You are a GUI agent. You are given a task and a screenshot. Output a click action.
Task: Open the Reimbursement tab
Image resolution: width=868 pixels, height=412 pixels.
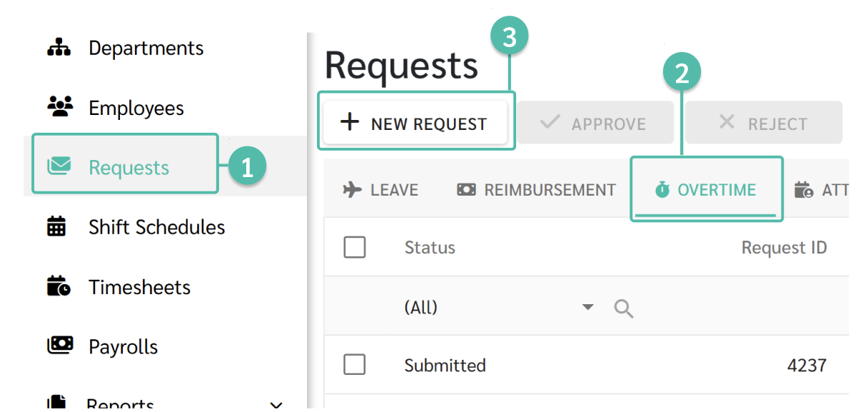[x=536, y=190]
